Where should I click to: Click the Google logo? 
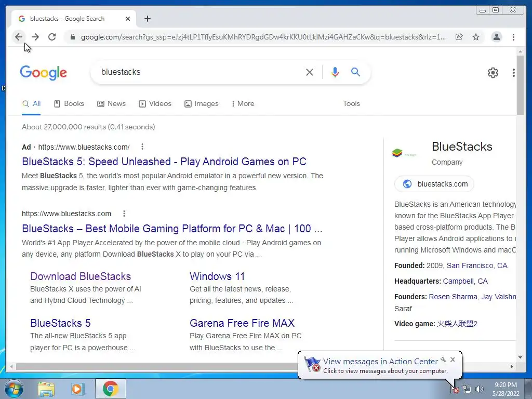pos(44,73)
